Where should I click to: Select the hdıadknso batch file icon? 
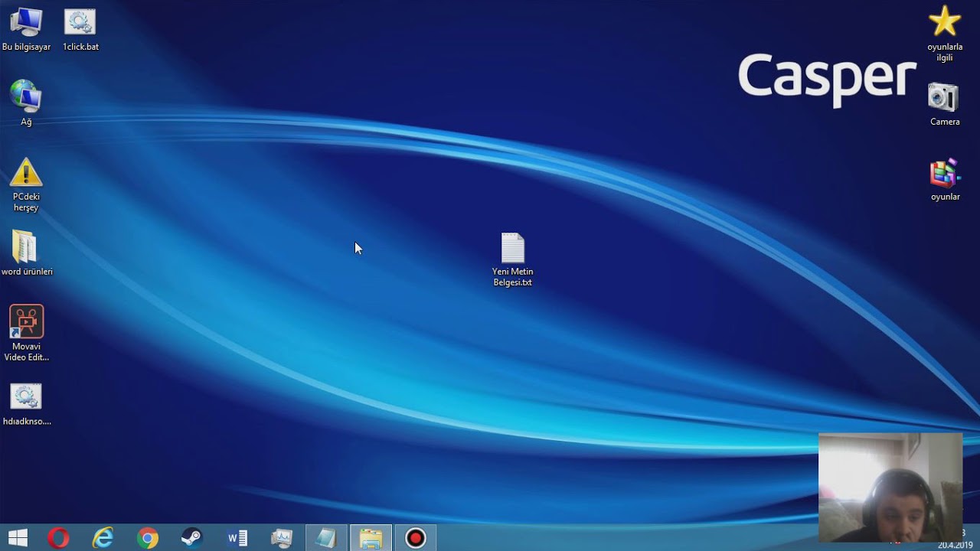(x=26, y=404)
